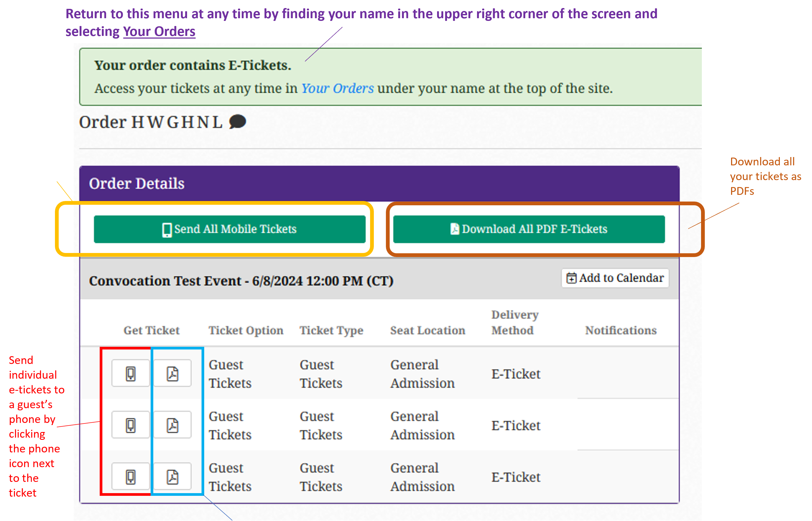812x521 pixels.
Task: Click the Seat Location column header
Action: click(x=427, y=330)
